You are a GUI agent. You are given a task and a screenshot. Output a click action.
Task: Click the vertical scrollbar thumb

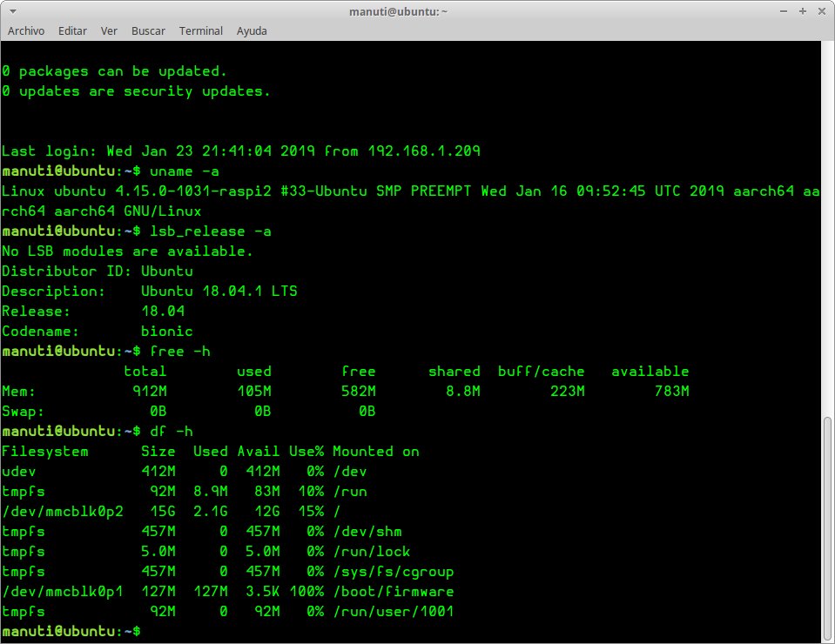pyautogui.click(x=827, y=529)
